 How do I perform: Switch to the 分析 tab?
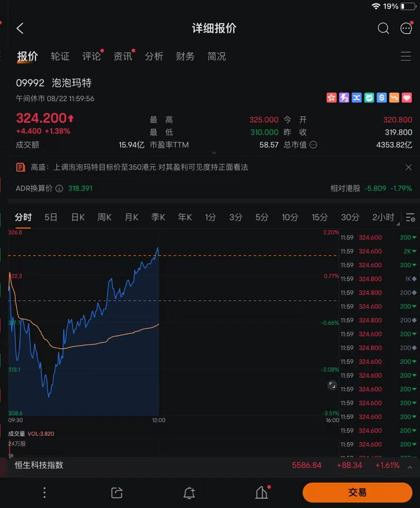coord(154,56)
